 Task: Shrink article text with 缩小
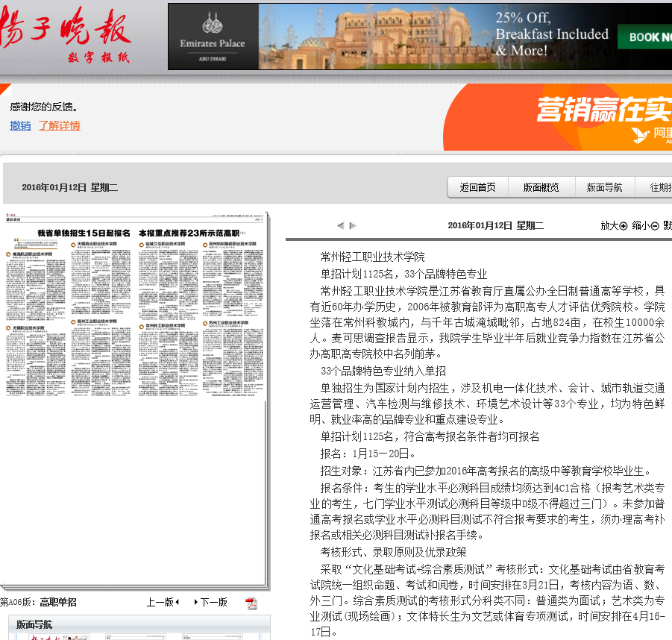(646, 225)
